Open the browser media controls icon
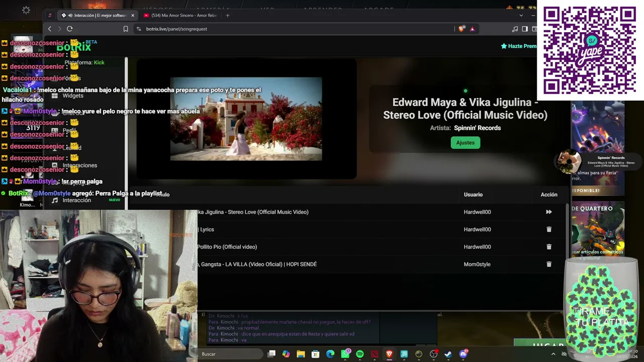 [515, 29]
